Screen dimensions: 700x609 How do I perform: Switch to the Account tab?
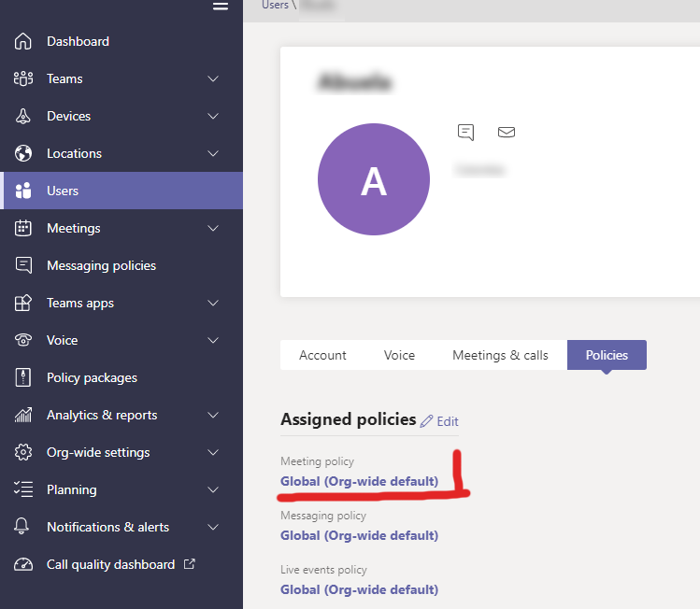coord(322,355)
